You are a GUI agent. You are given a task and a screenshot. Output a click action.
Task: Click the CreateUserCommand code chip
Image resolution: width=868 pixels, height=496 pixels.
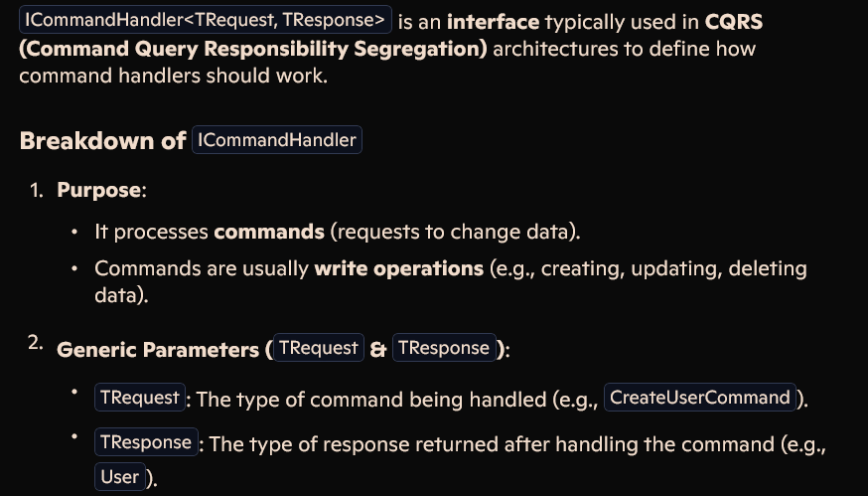pyautogui.click(x=700, y=398)
